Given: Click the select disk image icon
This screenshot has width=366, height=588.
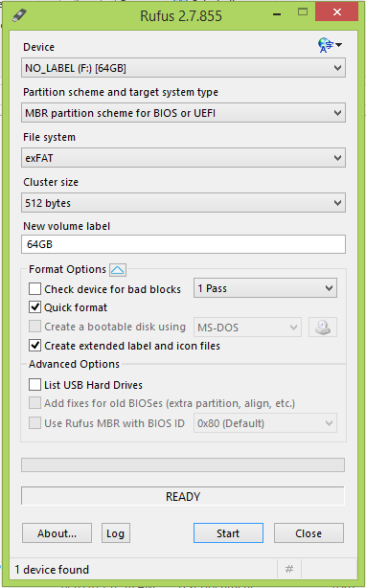Looking at the screenshot, I should pos(323,327).
